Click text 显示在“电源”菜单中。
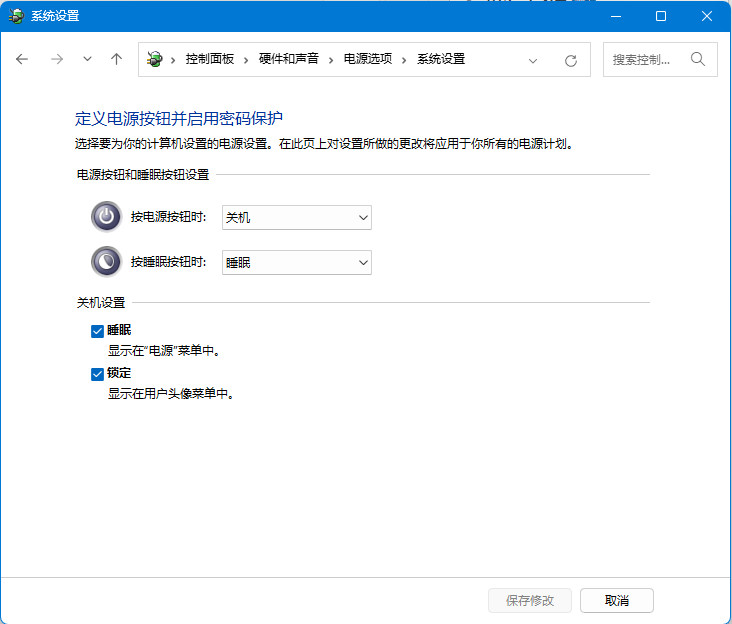 (x=165, y=351)
